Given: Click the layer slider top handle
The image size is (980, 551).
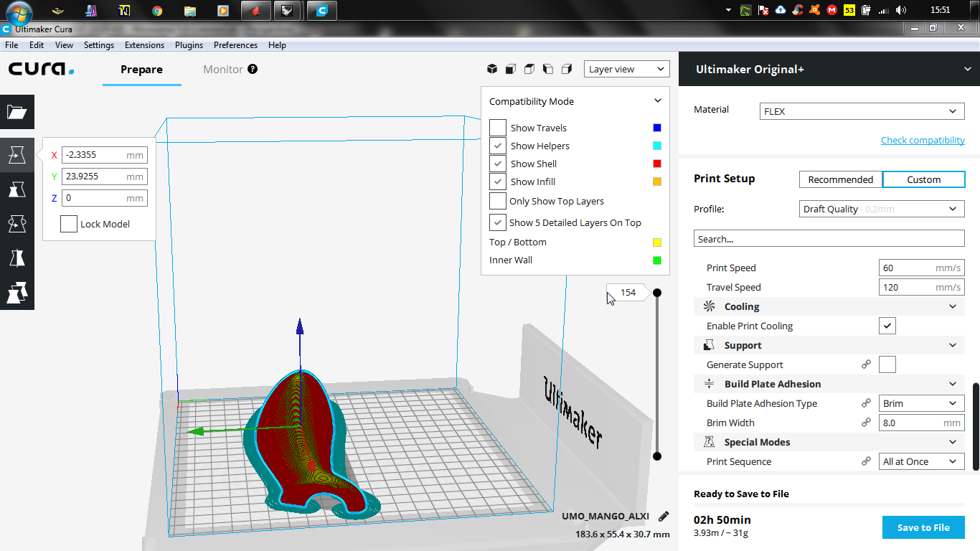Looking at the screenshot, I should pos(656,292).
